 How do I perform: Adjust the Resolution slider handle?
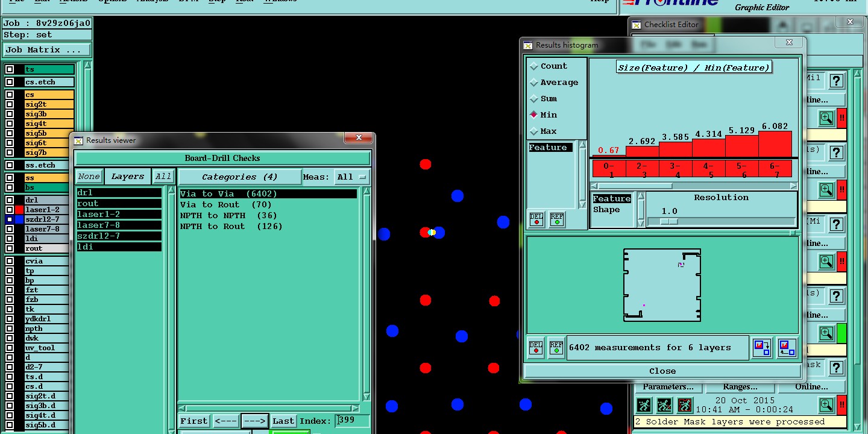tap(669, 221)
